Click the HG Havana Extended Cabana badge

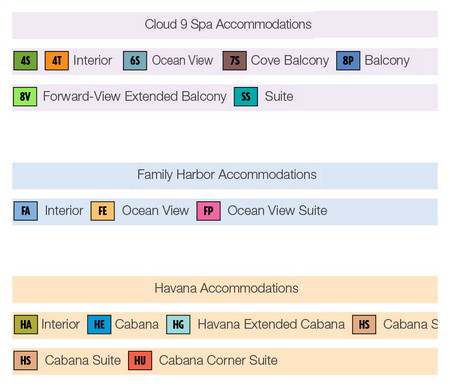[178, 325]
